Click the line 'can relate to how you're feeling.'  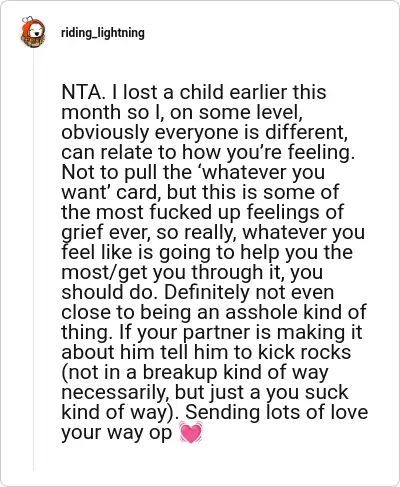point(208,152)
